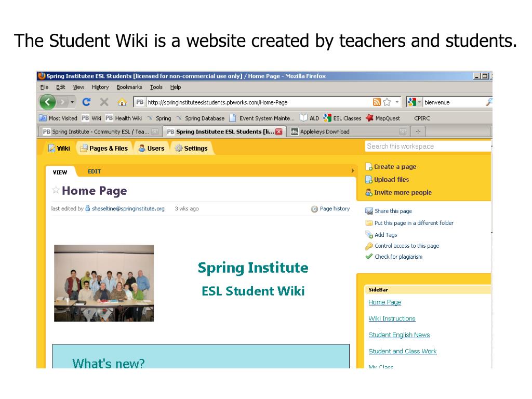Open the Edit menu
532x399 pixels.
[61, 87]
